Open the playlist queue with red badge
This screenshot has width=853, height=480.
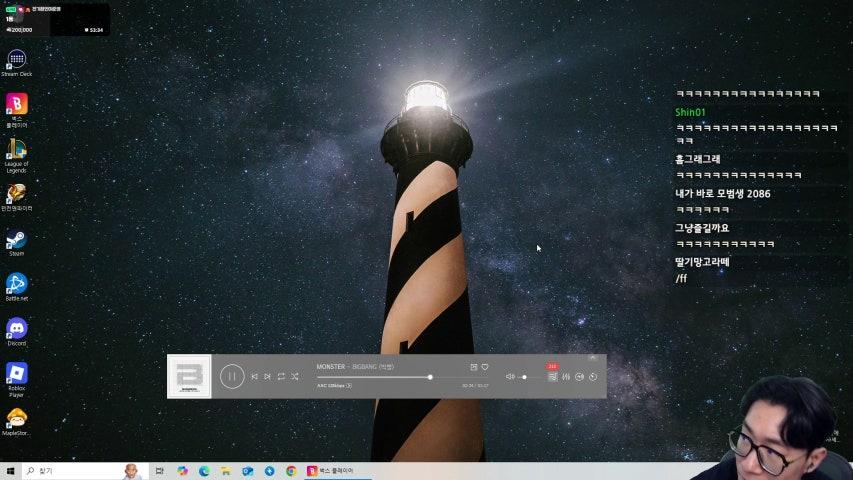pyautogui.click(x=552, y=376)
